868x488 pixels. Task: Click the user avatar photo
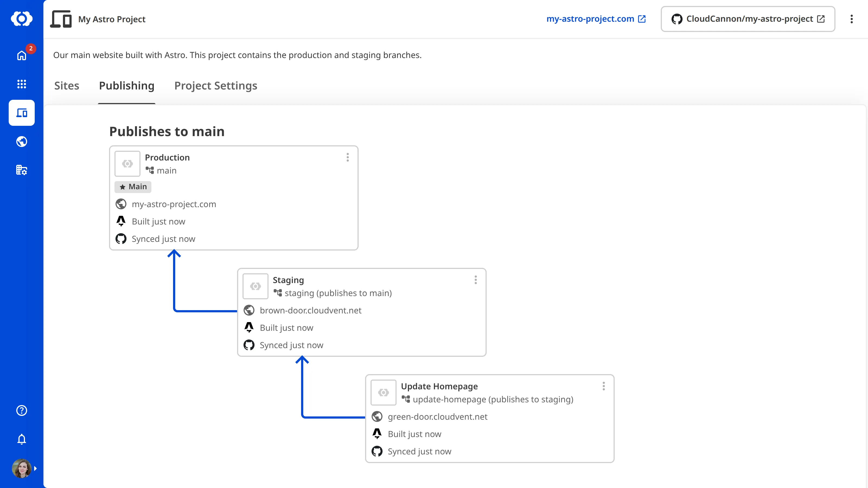click(22, 468)
